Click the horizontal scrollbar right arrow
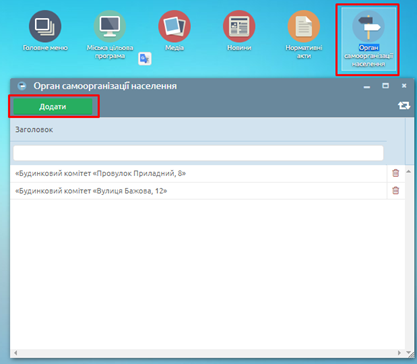 [x=399, y=353]
